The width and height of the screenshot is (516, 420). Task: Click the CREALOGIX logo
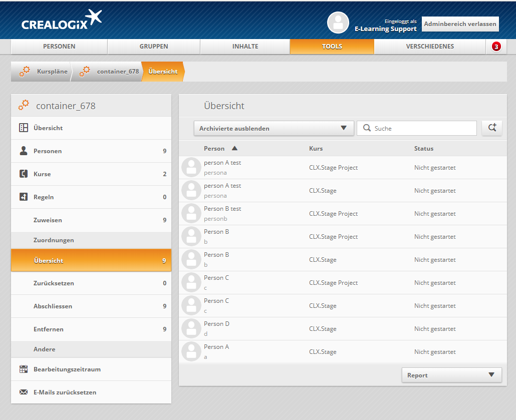click(62, 21)
